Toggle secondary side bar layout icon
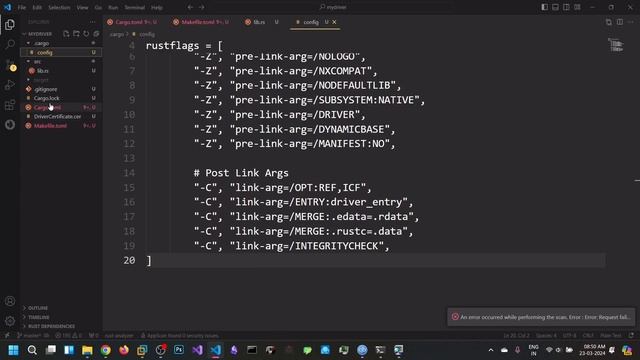 click(x=566, y=7)
